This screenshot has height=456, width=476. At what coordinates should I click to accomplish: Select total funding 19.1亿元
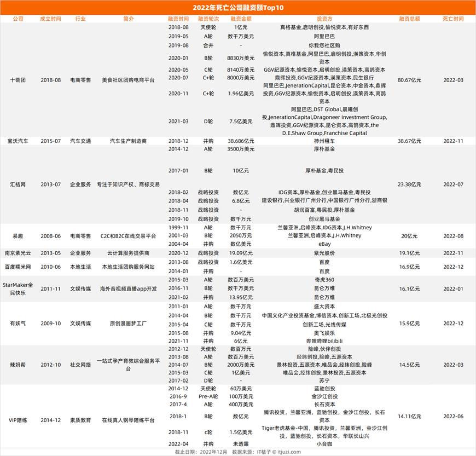[409, 253]
